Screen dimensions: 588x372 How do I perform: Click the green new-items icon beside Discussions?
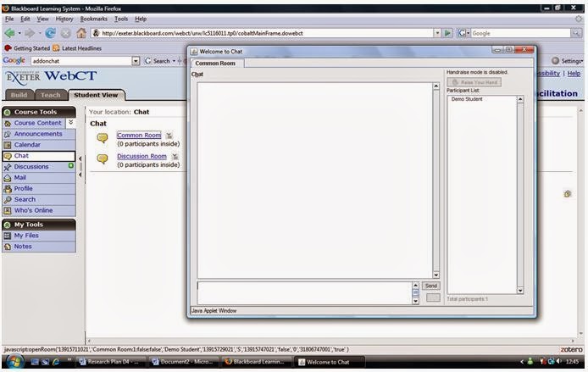(71, 166)
